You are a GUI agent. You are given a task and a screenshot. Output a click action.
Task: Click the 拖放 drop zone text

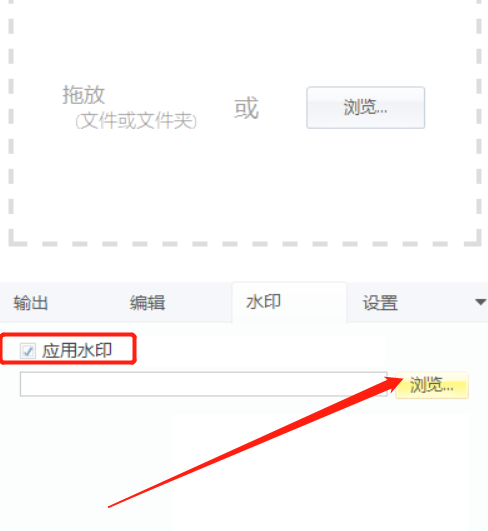tap(83, 95)
